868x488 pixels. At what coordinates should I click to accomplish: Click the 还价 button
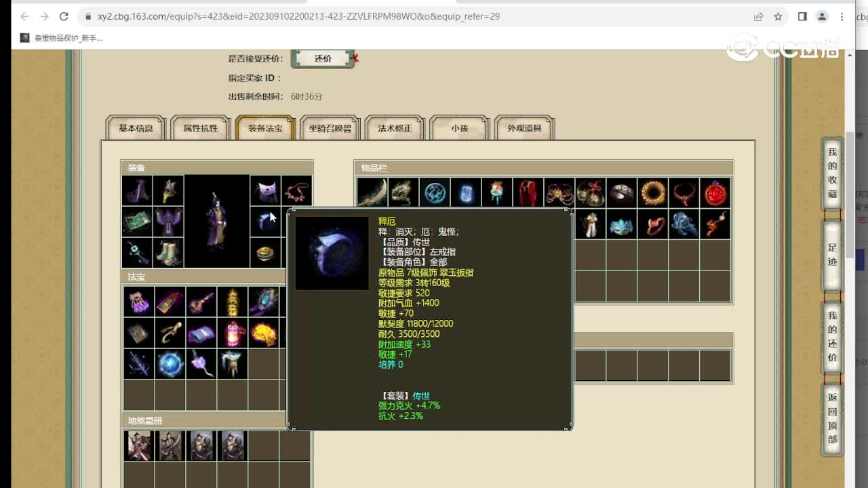(323, 58)
